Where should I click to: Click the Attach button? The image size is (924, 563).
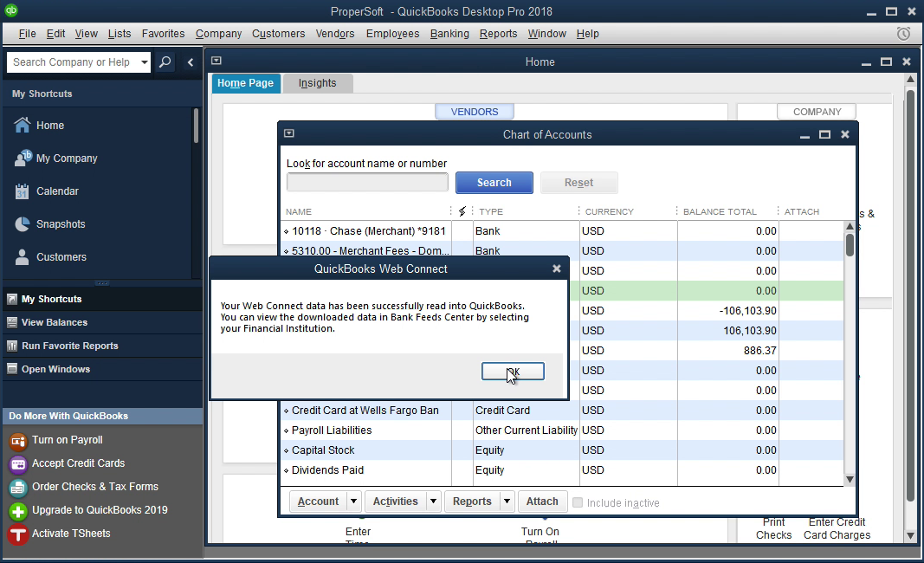(542, 502)
